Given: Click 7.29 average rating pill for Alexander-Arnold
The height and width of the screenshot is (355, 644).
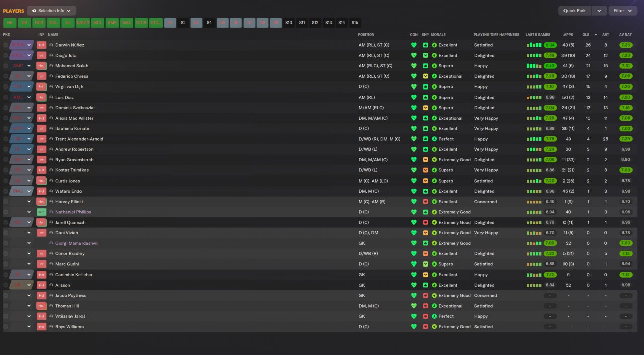Looking at the screenshot, I should point(625,139).
